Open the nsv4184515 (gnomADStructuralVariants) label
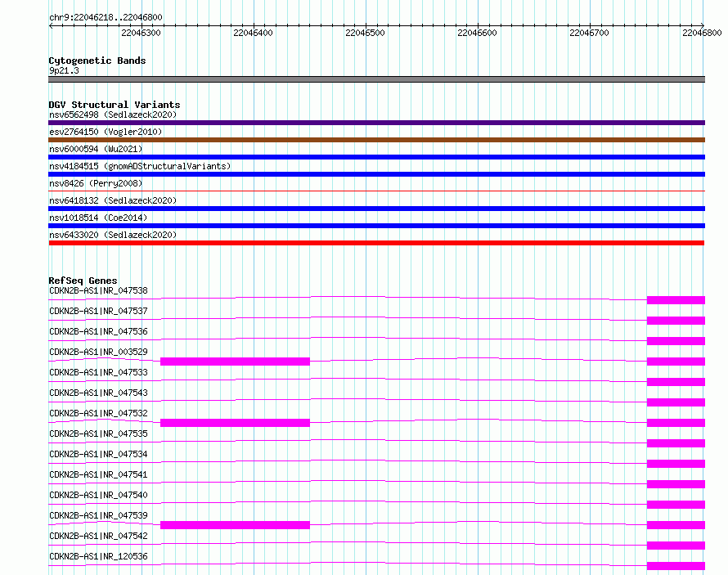This screenshot has width=728, height=575. [x=140, y=166]
